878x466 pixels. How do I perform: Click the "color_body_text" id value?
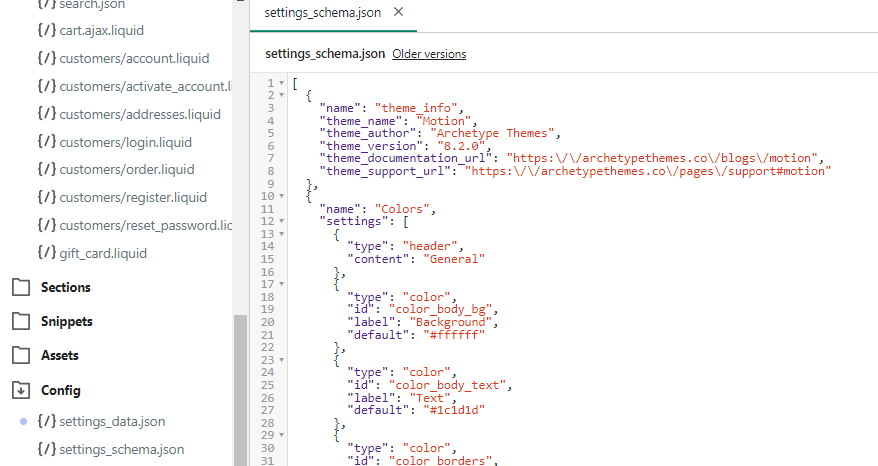447,385
